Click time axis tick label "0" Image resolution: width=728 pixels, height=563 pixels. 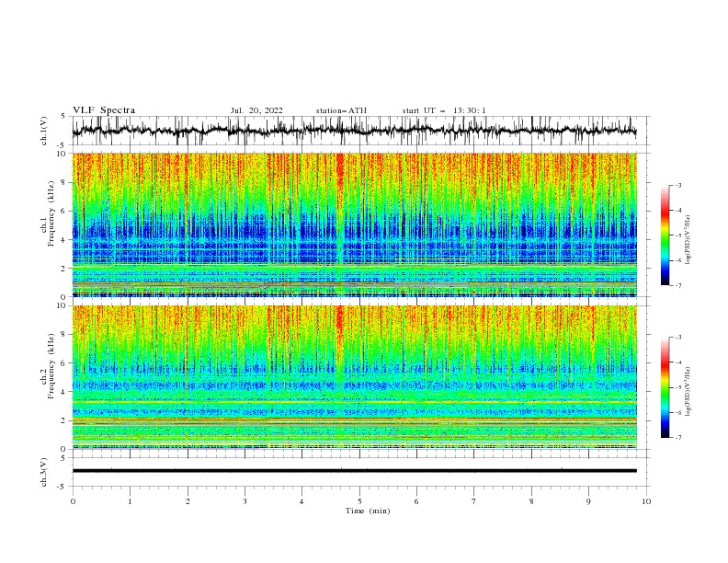pos(73,501)
